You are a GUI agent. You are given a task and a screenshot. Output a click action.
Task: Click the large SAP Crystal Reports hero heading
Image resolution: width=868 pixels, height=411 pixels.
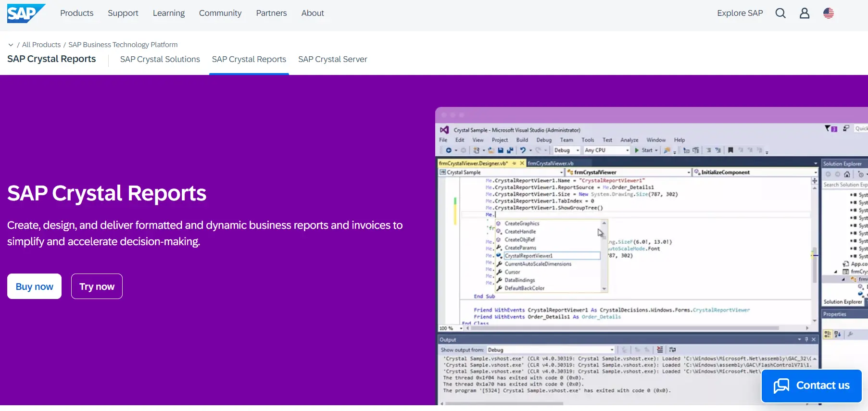(x=107, y=193)
